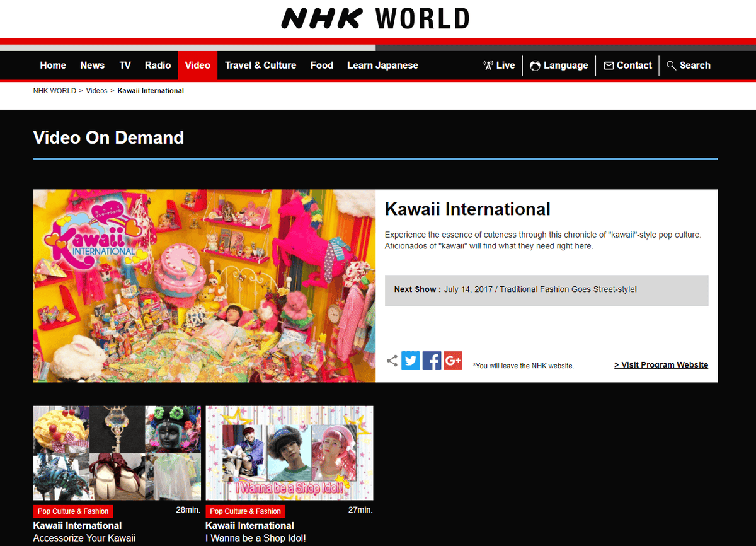Go to the Videos breadcrumb

[97, 91]
